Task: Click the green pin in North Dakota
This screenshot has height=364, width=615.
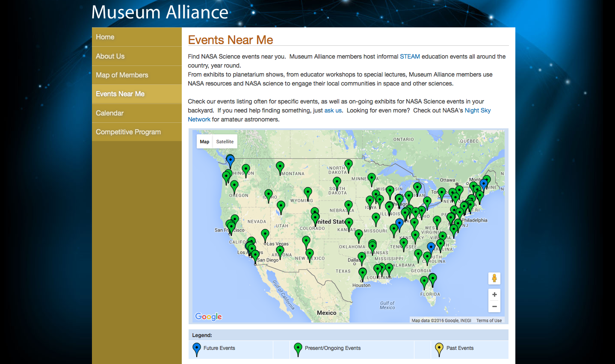Action: [x=349, y=166]
